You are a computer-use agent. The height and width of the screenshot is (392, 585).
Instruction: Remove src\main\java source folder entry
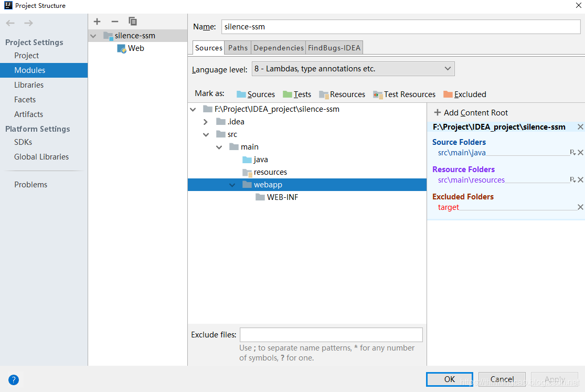tap(580, 152)
